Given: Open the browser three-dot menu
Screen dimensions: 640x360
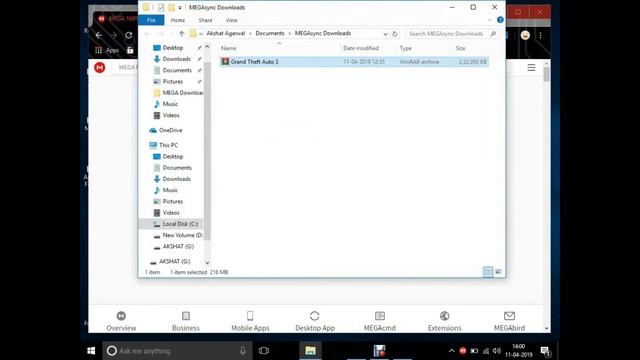Looking at the screenshot, I should [540, 36].
